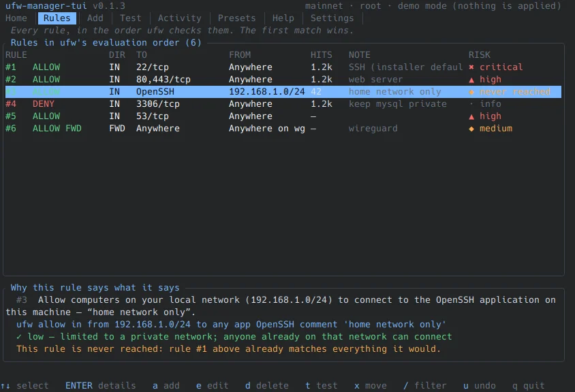The image size is (575, 392).
Task: Click the high risk triangle icon on rule #2
Action: (x=471, y=80)
